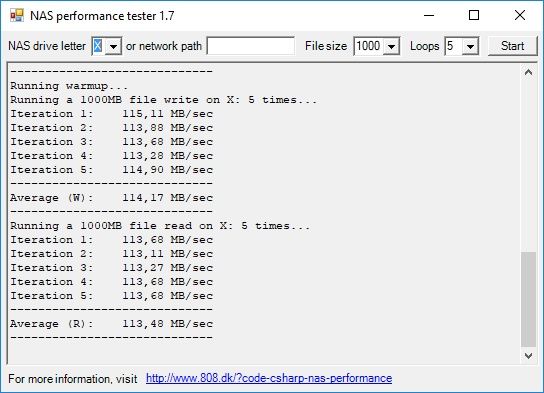This screenshot has height=393, width=544.
Task: Select the drive letter X field
Action: [98, 46]
